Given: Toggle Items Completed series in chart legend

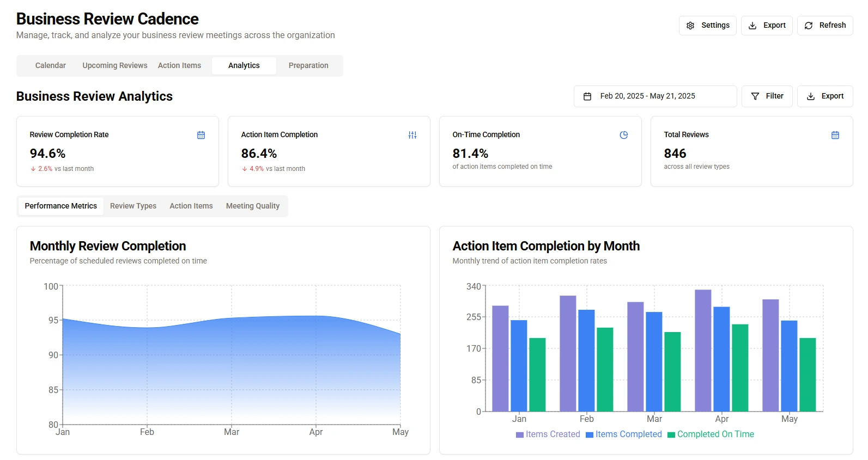Looking at the screenshot, I should click(624, 434).
